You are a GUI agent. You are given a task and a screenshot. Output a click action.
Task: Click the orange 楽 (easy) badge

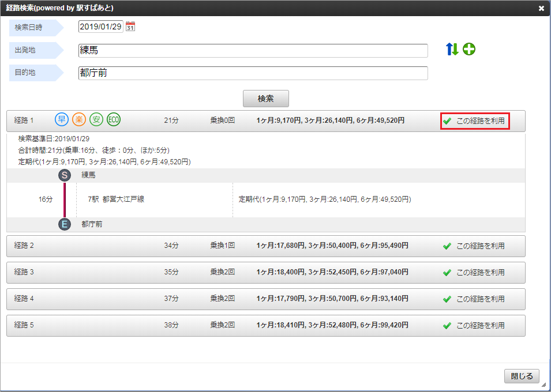coord(78,120)
